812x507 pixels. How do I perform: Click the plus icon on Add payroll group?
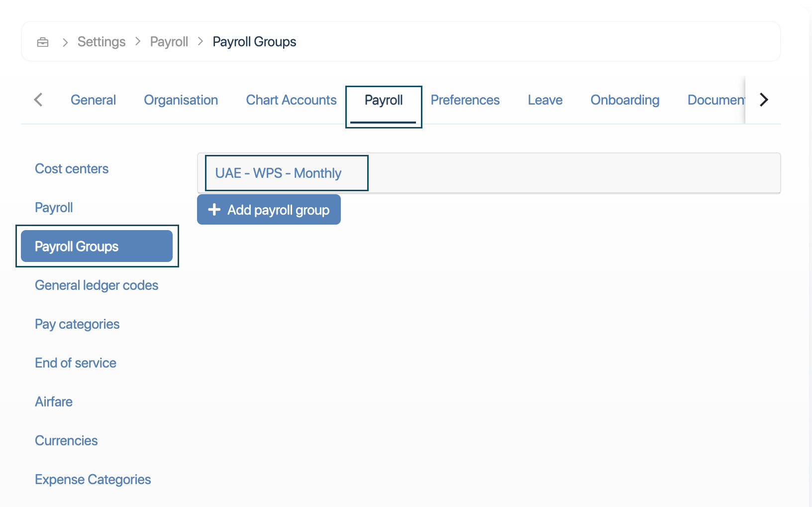click(214, 210)
